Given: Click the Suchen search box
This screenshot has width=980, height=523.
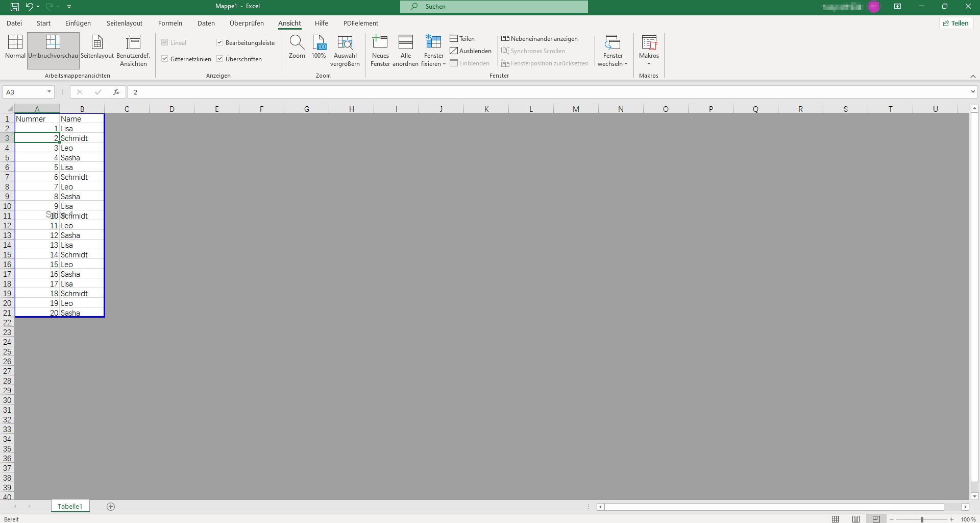Looking at the screenshot, I should pyautogui.click(x=494, y=7).
